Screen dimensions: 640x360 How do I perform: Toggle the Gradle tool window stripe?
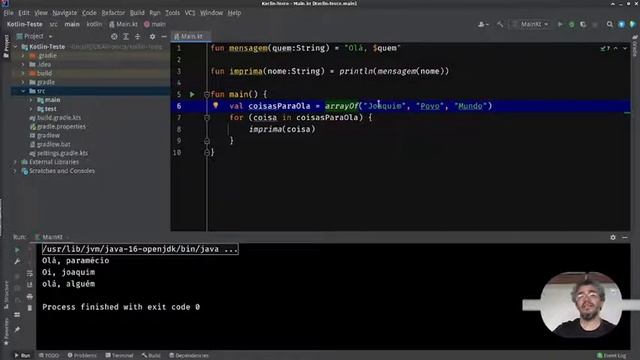point(635,46)
